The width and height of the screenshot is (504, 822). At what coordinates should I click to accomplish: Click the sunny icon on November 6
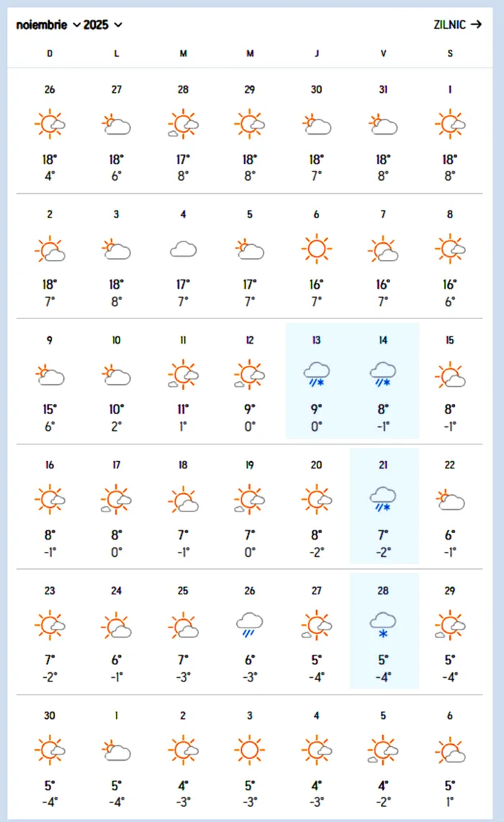[316, 250]
